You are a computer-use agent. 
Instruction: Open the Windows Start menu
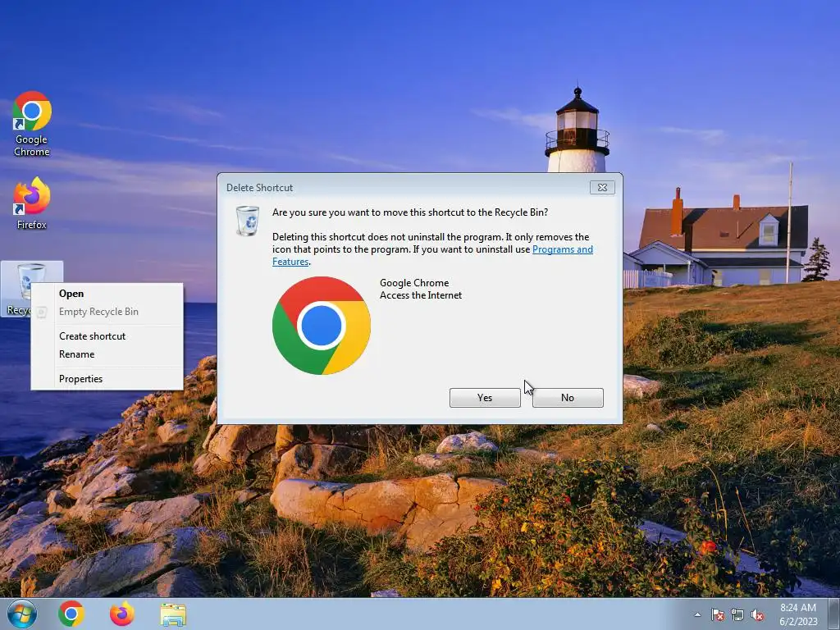pyautogui.click(x=22, y=614)
